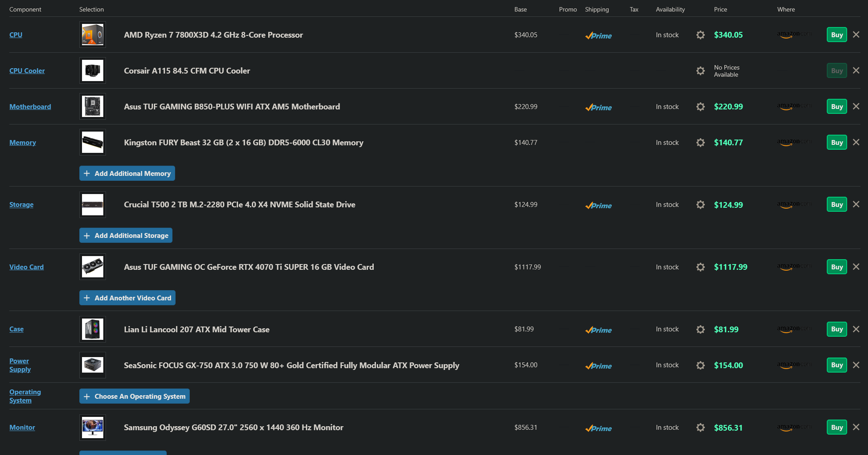Screen dimensions: 868x455
Task: Remove the SeaSonic FOCUS power supply
Action: [x=856, y=365]
